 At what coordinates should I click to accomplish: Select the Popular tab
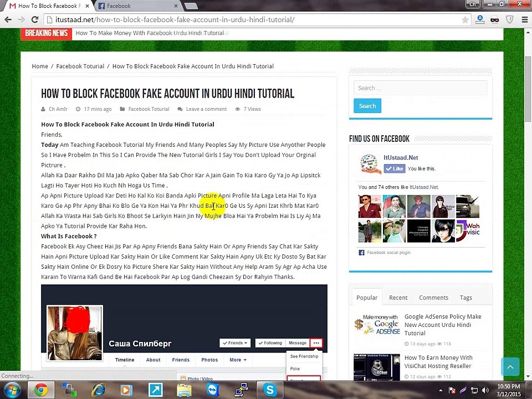(367, 297)
